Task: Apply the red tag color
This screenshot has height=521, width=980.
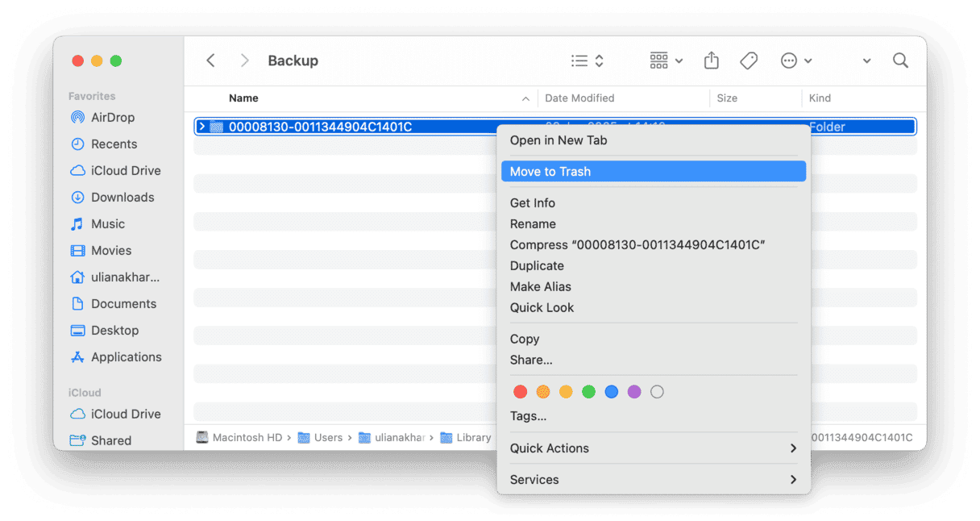Action: 520,391
